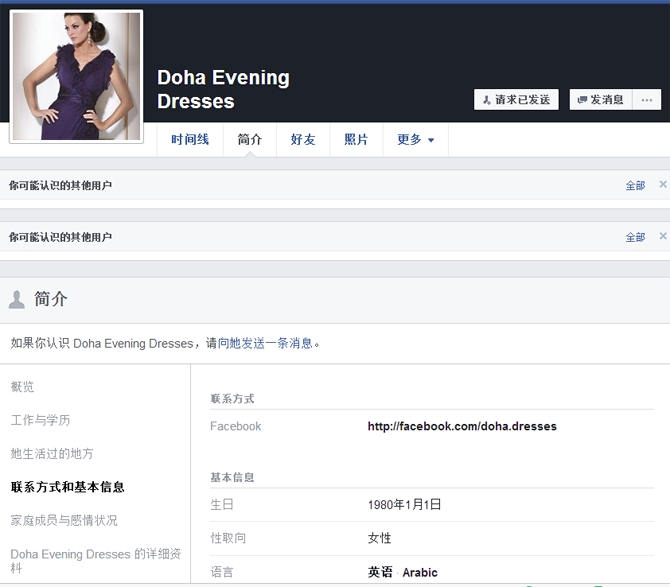This screenshot has width=670, height=587.
Task: Click the Arabic language link
Action: [420, 573]
